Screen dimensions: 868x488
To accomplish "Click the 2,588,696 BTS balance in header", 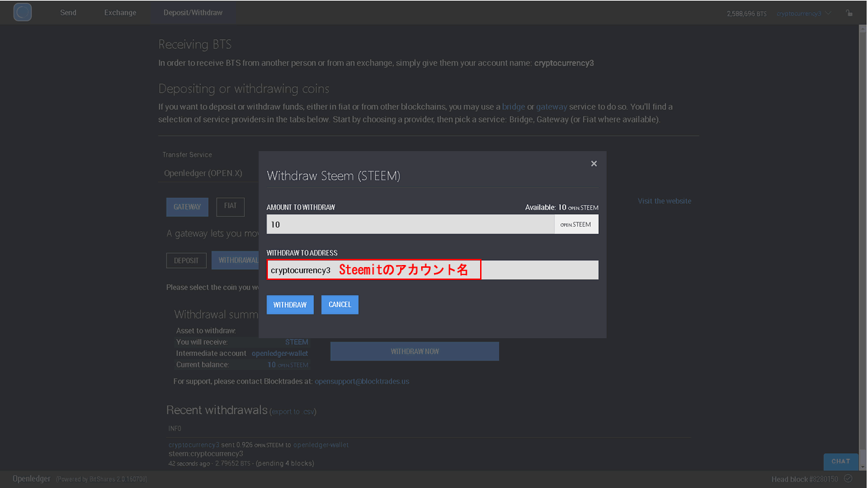I will 748,13.
